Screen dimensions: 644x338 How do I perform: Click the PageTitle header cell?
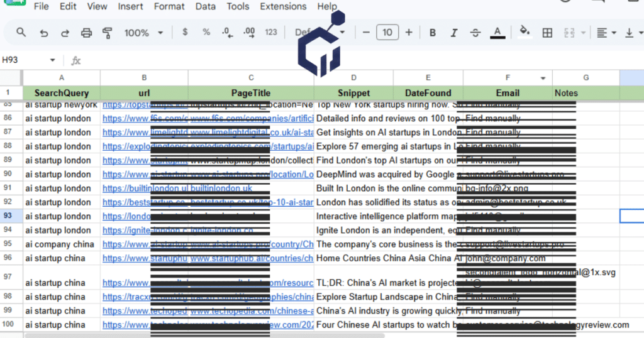tap(251, 93)
